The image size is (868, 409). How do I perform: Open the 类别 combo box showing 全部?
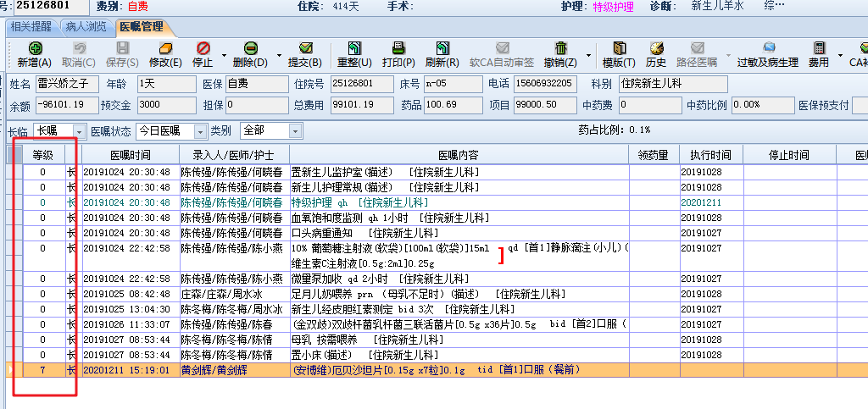tap(271, 131)
